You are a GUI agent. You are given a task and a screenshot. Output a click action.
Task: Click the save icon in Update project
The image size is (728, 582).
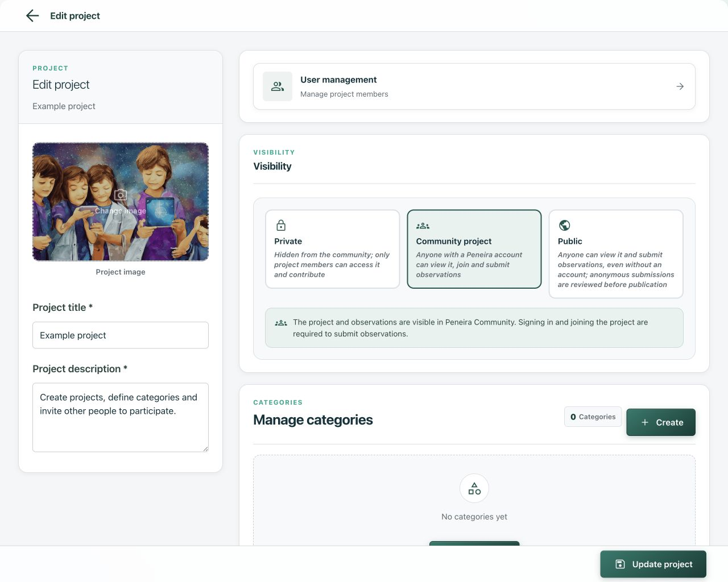(x=621, y=564)
